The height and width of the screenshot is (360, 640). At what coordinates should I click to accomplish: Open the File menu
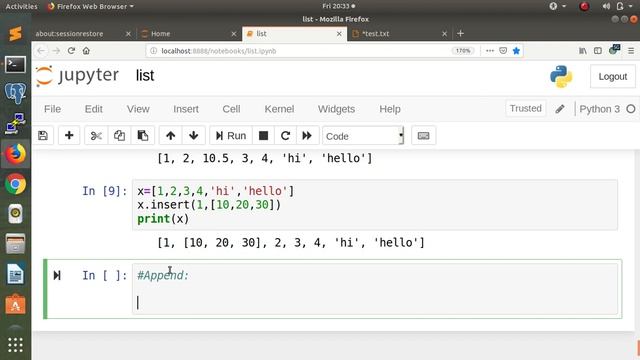[52, 109]
